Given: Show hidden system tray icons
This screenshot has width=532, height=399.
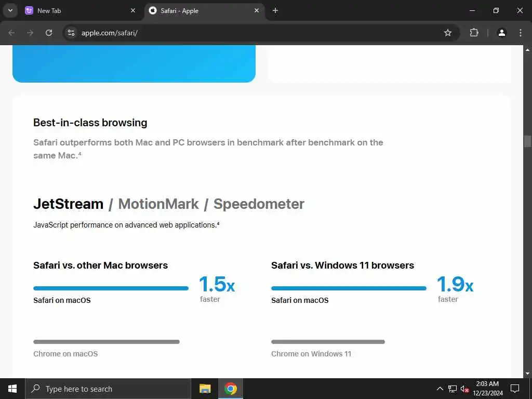Looking at the screenshot, I should tap(440, 389).
